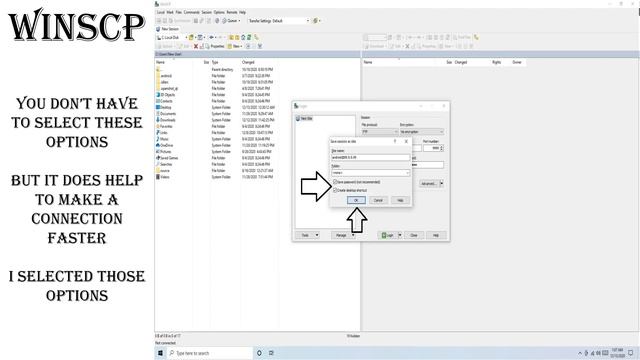Screen dimensions: 640x360
Task: Open the Mark menu
Action: 170,12
